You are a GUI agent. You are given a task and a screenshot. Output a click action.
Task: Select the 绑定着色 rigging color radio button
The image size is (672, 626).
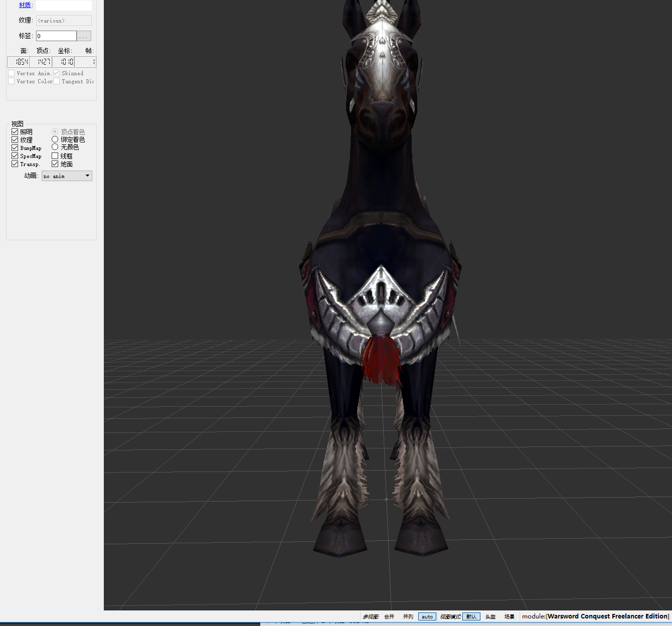tap(55, 139)
